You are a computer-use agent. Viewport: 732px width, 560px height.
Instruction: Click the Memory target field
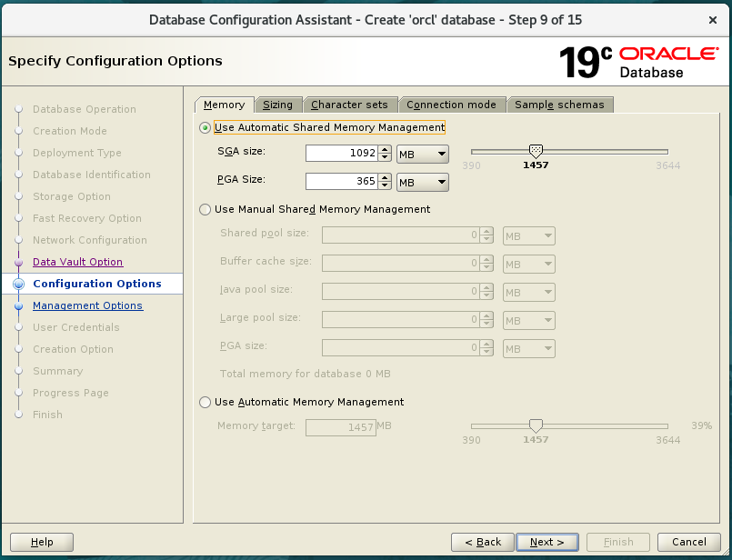coord(341,427)
